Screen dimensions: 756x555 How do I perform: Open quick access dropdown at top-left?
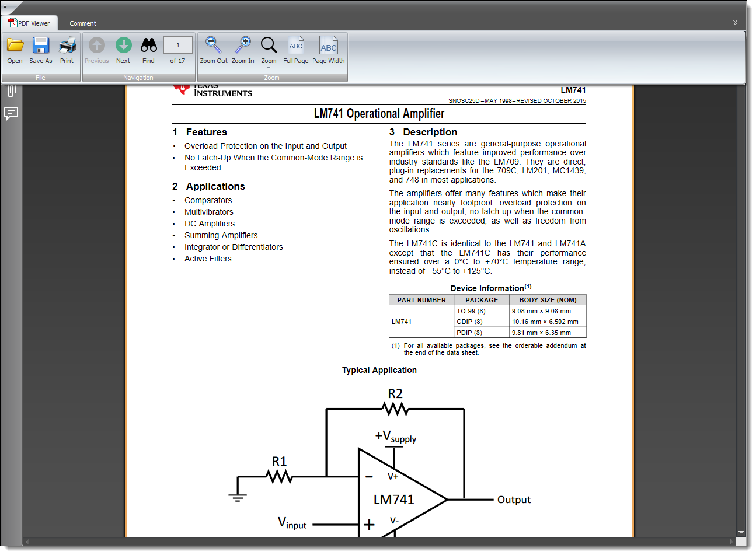pyautogui.click(x=4, y=6)
